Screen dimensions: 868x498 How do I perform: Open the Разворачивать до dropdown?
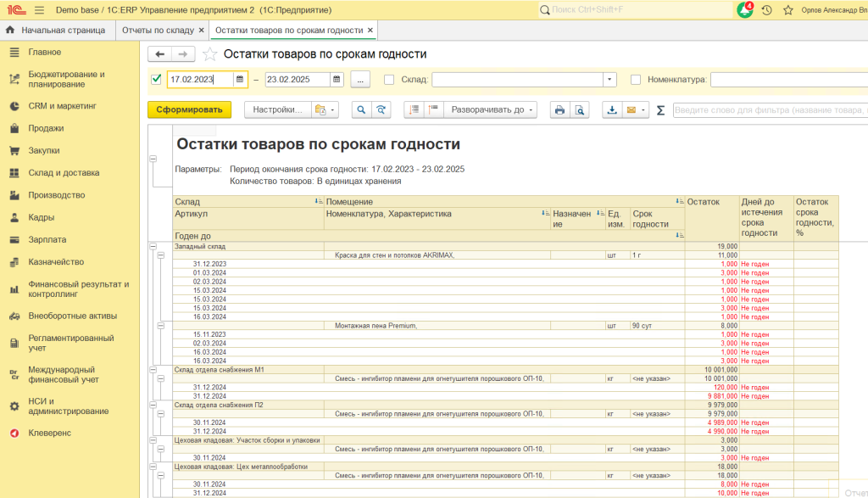point(491,109)
